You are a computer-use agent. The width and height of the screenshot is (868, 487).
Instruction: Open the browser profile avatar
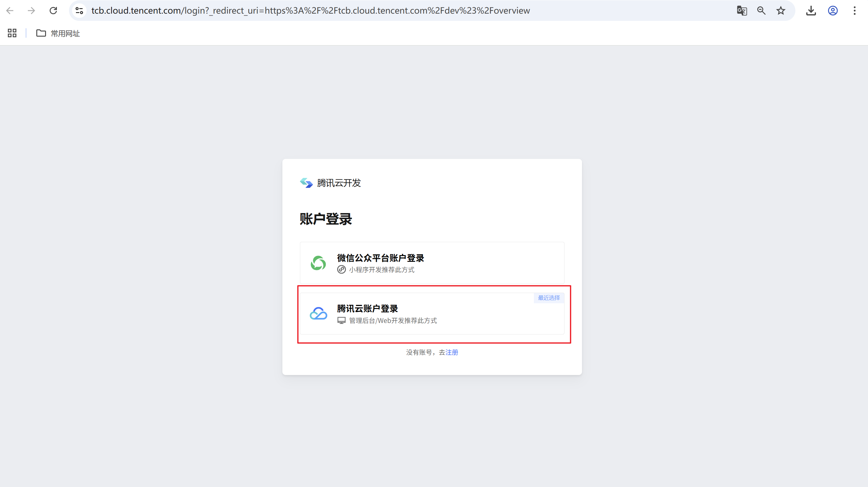pyautogui.click(x=833, y=11)
